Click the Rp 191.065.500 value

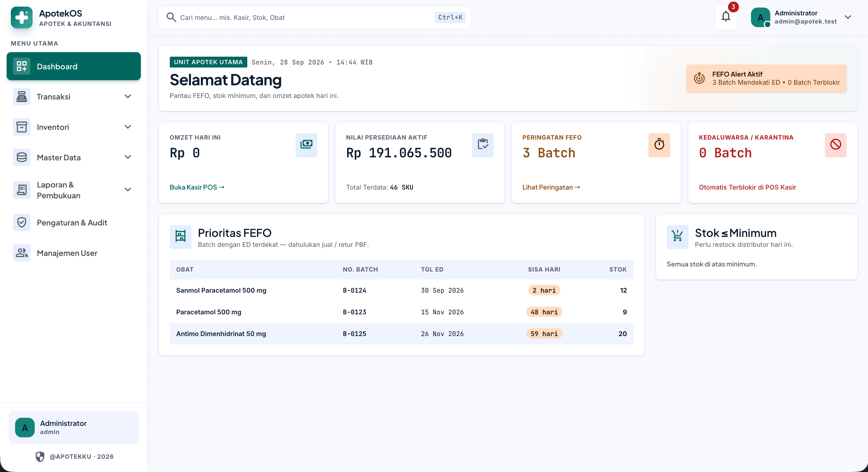pyautogui.click(x=399, y=153)
